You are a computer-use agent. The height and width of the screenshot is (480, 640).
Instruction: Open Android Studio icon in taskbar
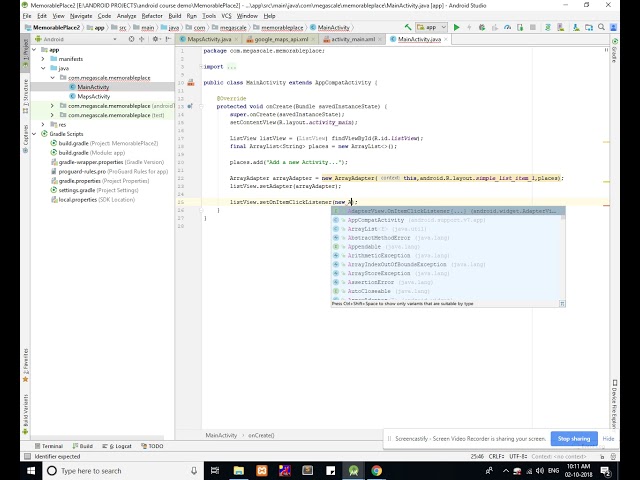[353, 471]
